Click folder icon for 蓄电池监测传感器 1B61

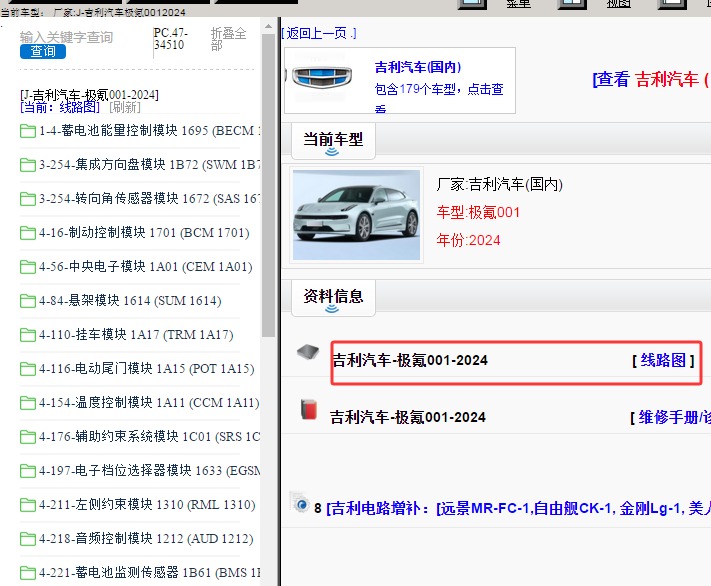(x=28, y=573)
